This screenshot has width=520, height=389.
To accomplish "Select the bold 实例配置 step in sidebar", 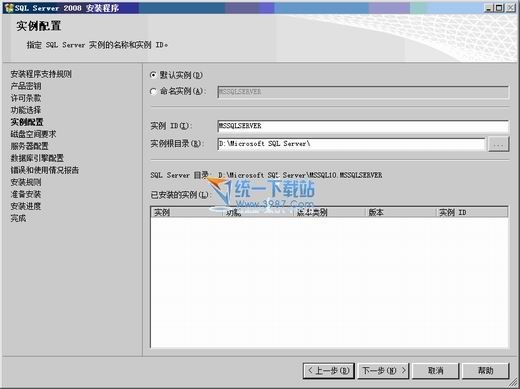I will pyautogui.click(x=27, y=122).
